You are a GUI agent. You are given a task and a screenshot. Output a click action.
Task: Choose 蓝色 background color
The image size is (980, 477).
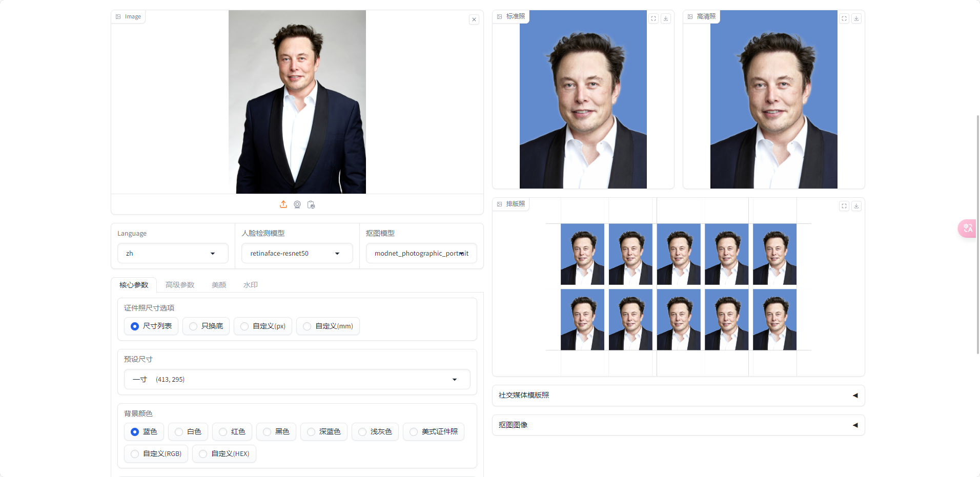coord(144,432)
